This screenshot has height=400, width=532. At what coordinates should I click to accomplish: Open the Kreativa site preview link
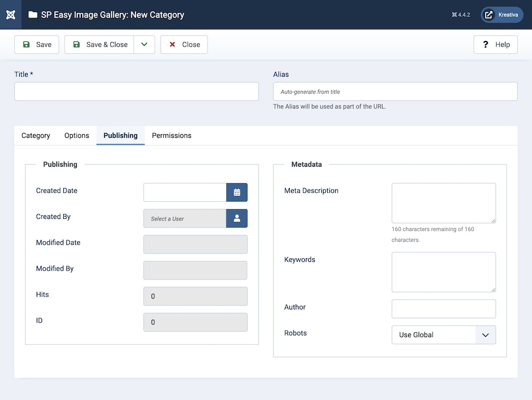pos(502,15)
